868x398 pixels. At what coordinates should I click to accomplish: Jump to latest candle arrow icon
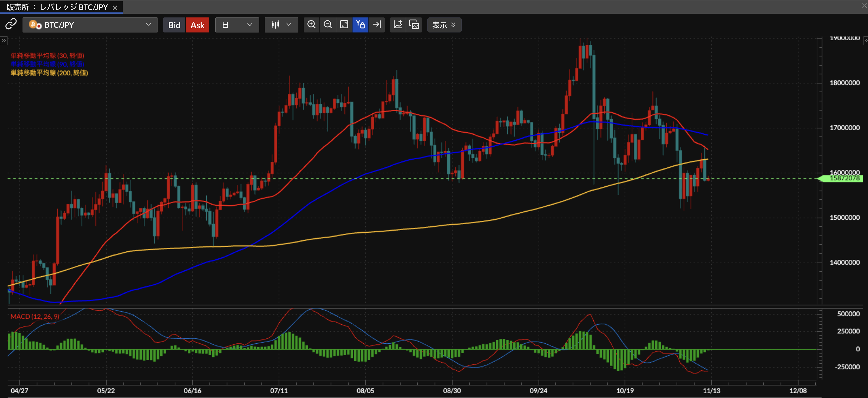(x=376, y=25)
